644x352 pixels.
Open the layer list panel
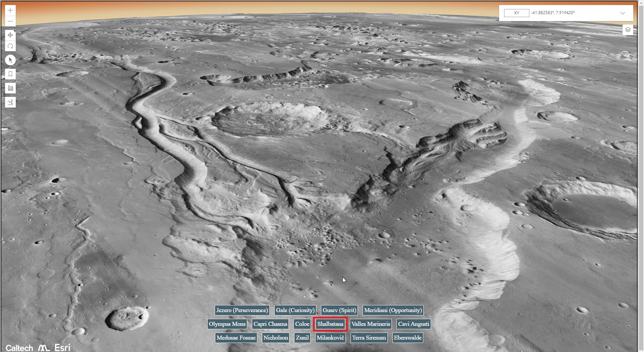point(628,30)
